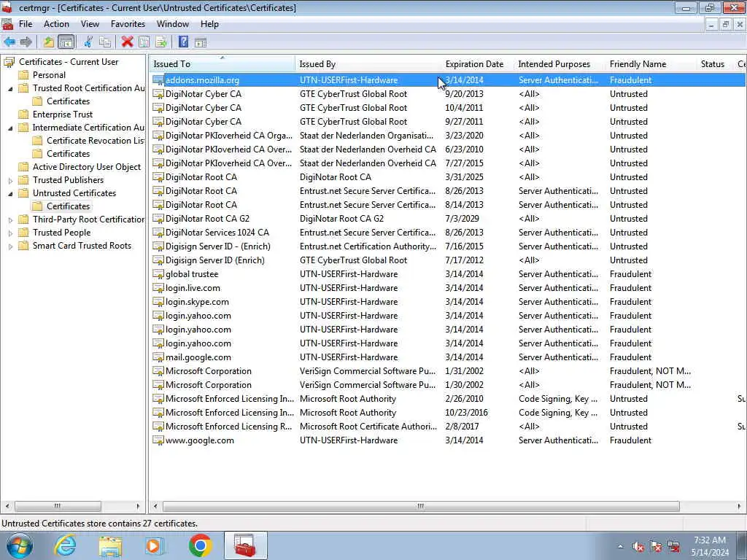Show hidden system tray icons arrow
Screen dimensions: 747x560
[620, 547]
